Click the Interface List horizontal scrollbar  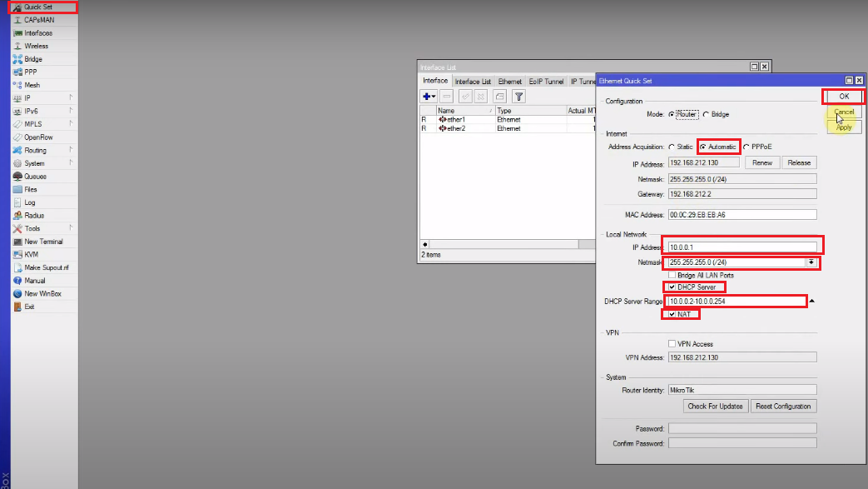tap(508, 245)
